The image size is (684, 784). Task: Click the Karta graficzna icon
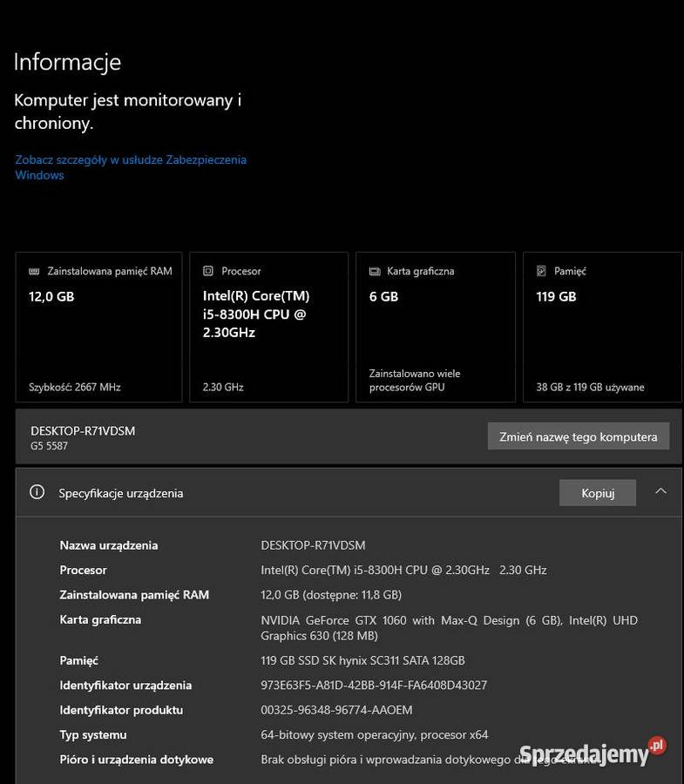coord(375,271)
